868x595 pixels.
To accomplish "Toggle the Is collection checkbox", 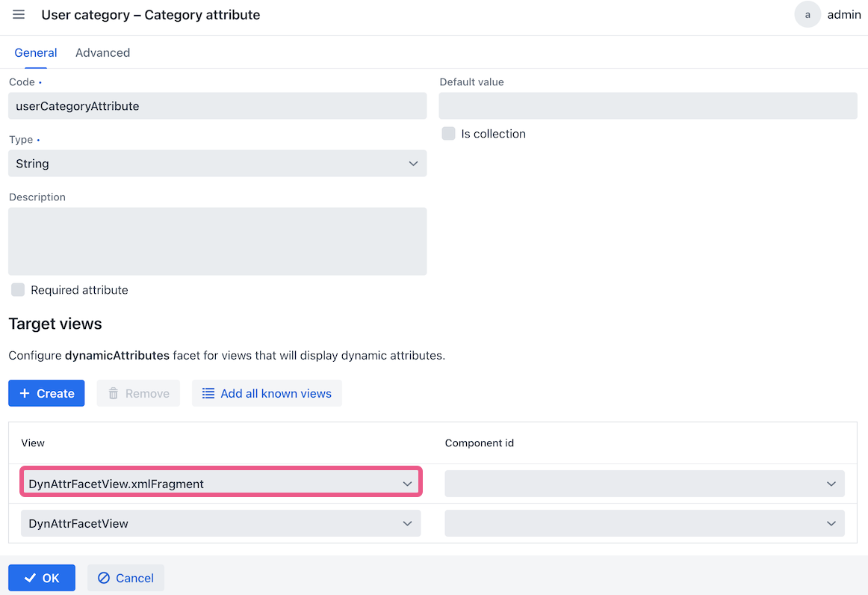I will [x=448, y=134].
